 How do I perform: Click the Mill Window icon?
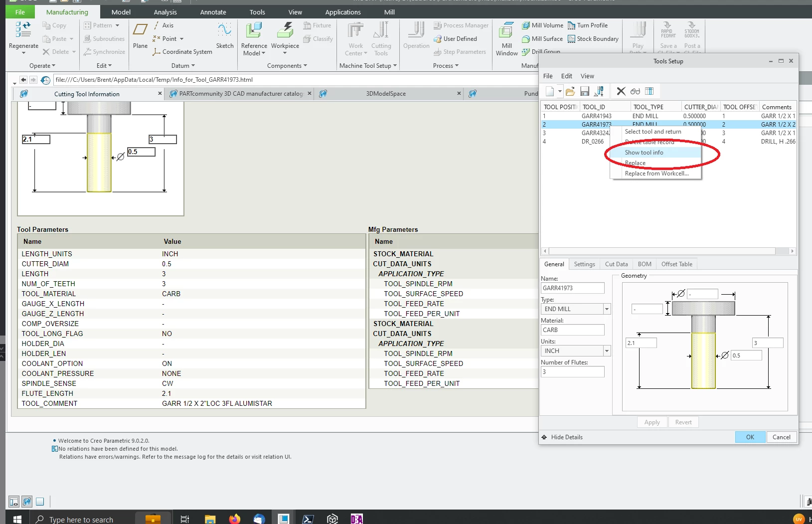(x=506, y=30)
